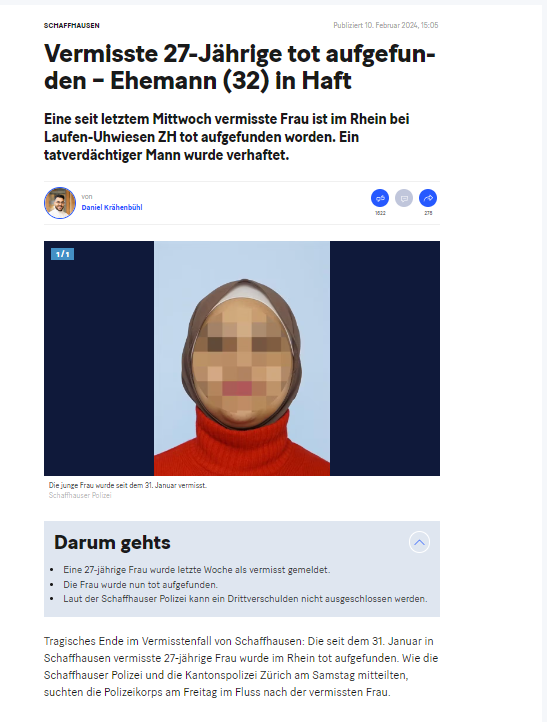The width and height of the screenshot is (547, 722).
Task: Click the 1/1 image counter badge
Action: 63,254
